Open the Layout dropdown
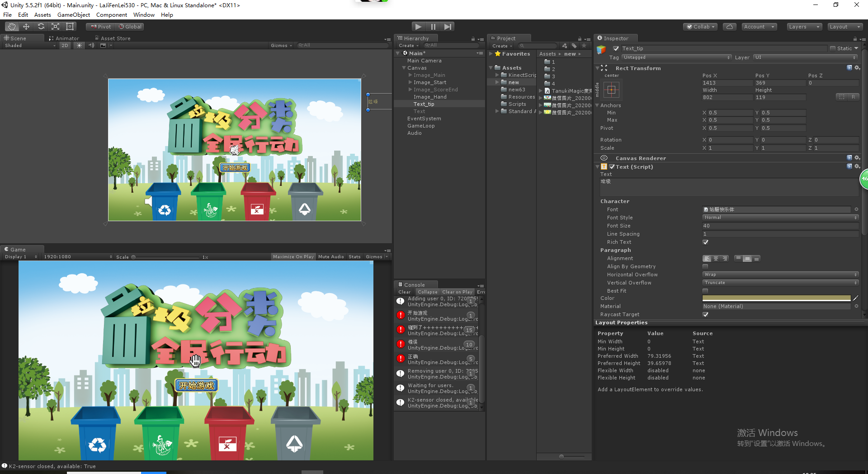This screenshot has width=868, height=474. pos(845,27)
